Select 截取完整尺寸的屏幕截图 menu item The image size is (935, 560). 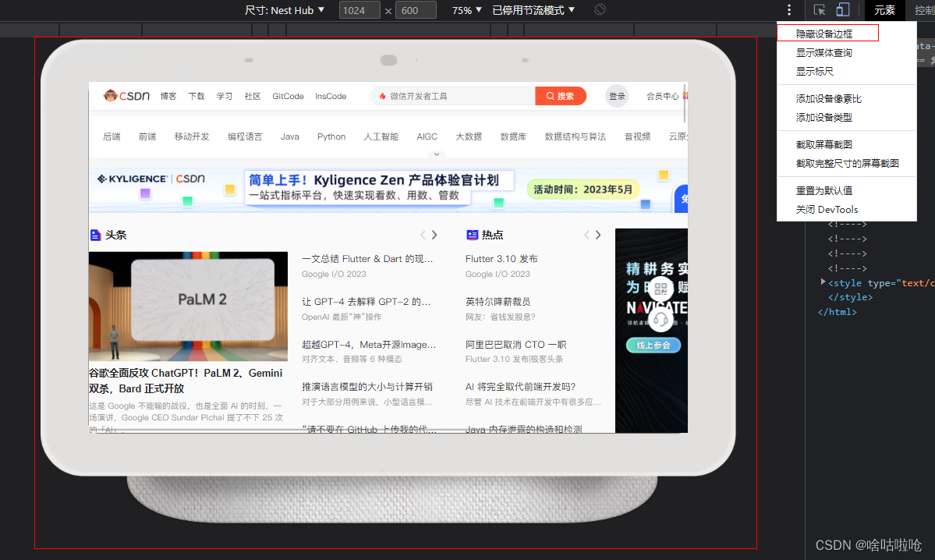coord(847,163)
